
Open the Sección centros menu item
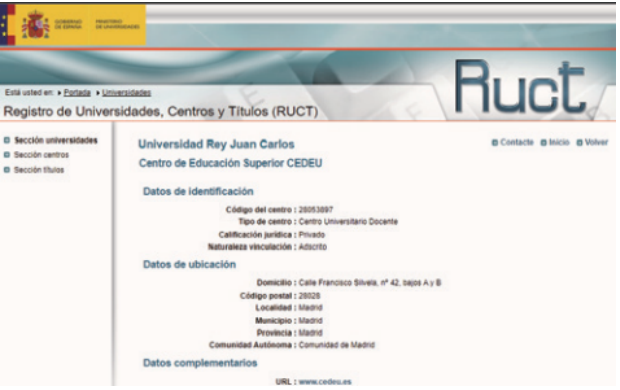point(41,155)
